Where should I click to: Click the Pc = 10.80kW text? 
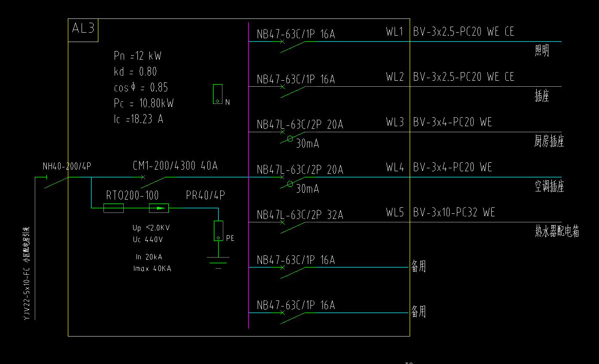[x=143, y=103]
